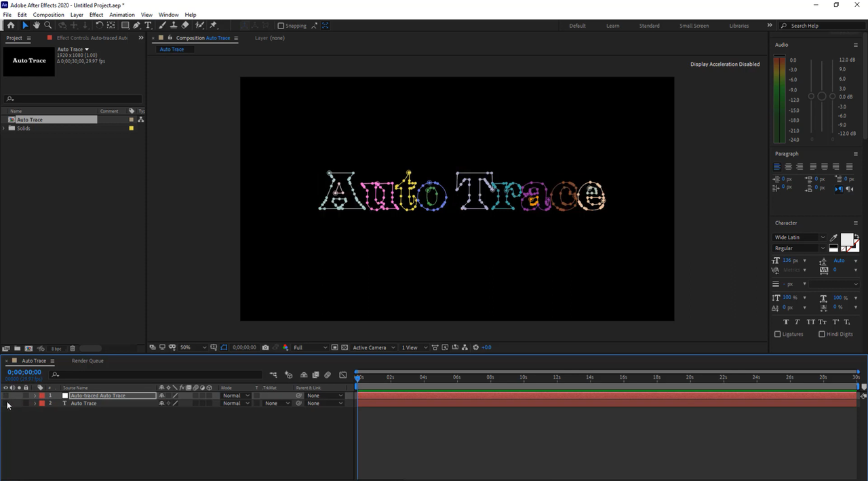868x481 pixels.
Task: Switch to Effect Controls tab
Action: (x=92, y=38)
